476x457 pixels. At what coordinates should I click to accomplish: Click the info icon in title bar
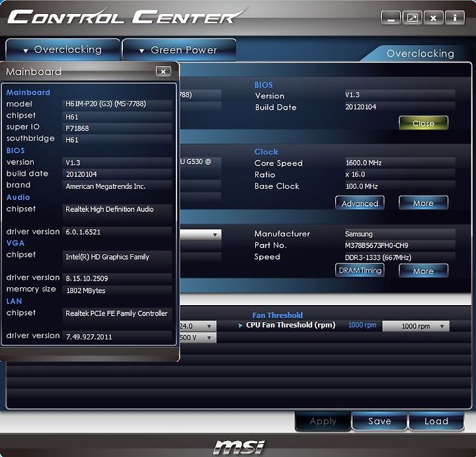(x=454, y=18)
